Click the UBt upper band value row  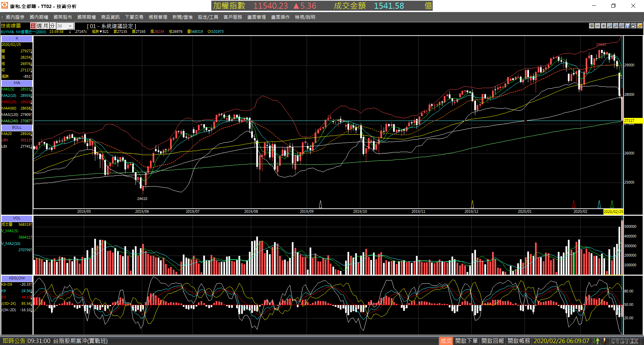tap(16, 140)
